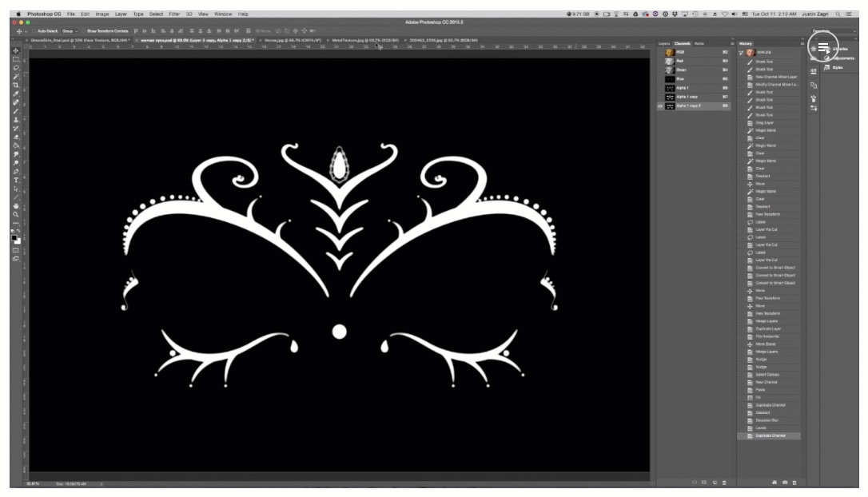Image resolution: width=868 pixels, height=497 pixels.
Task: Switch to the Paths panel tab
Action: coord(699,43)
